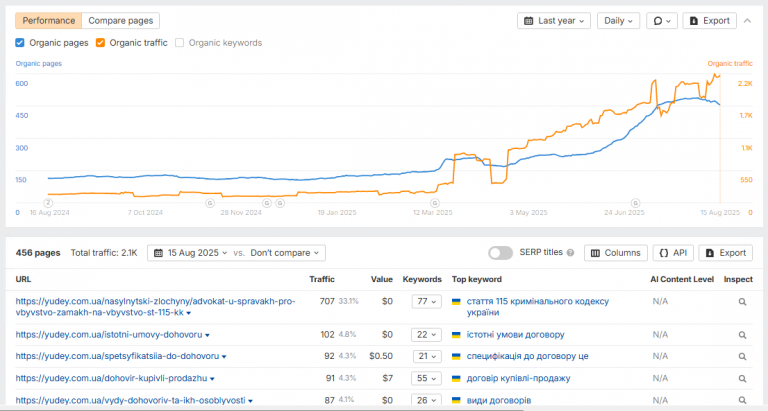Click the '$7' value cell
This screenshot has width=768, height=411.
[387, 378]
